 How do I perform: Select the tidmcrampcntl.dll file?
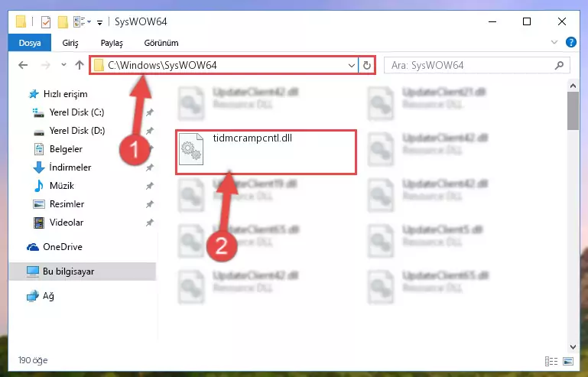point(266,152)
